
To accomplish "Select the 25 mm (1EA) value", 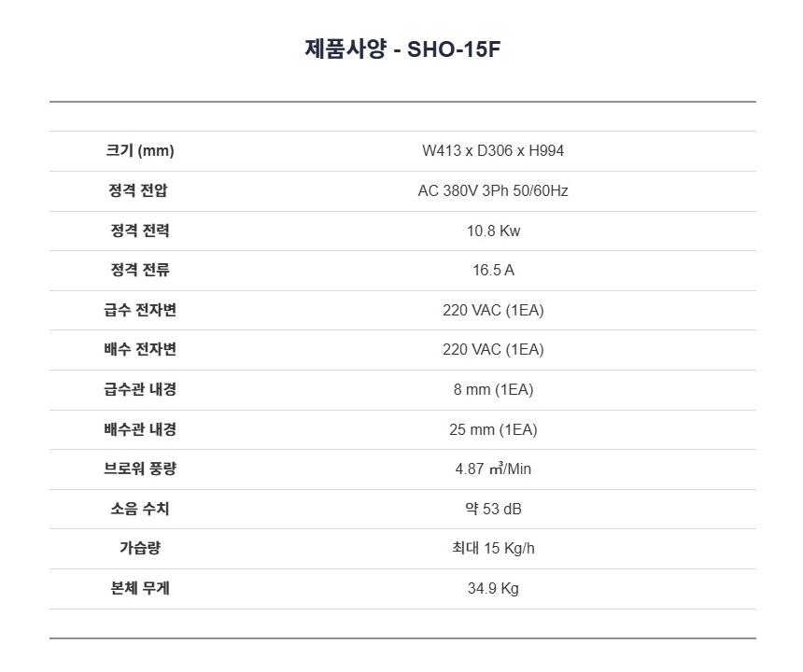I will pos(493,429).
